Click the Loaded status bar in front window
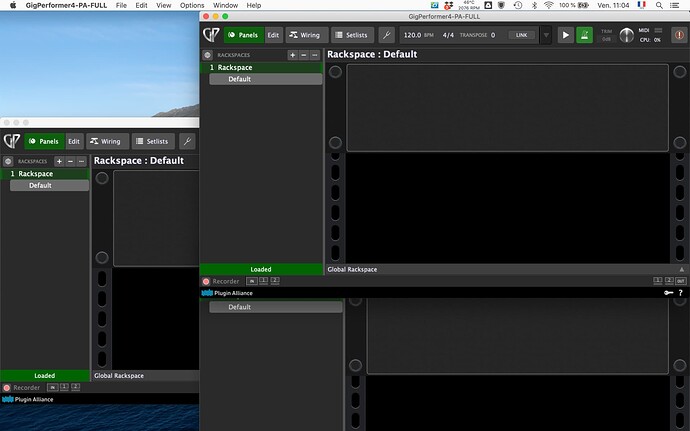This screenshot has height=431, width=690. [261, 269]
